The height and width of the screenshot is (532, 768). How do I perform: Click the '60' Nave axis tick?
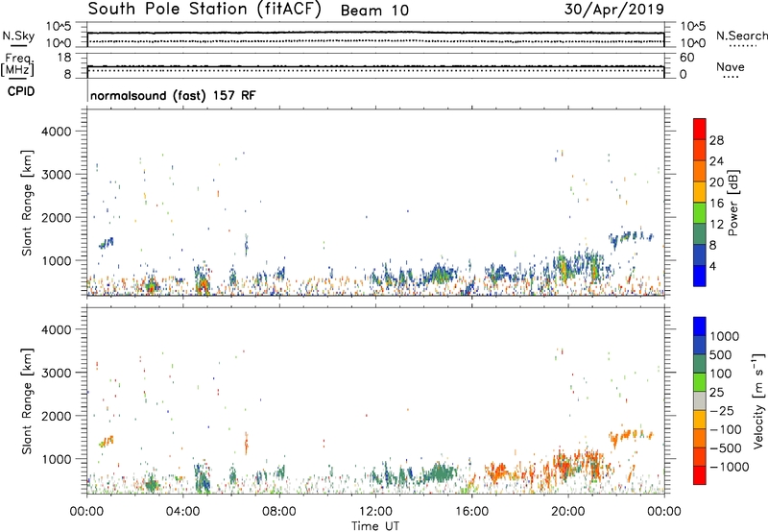[x=687, y=58]
